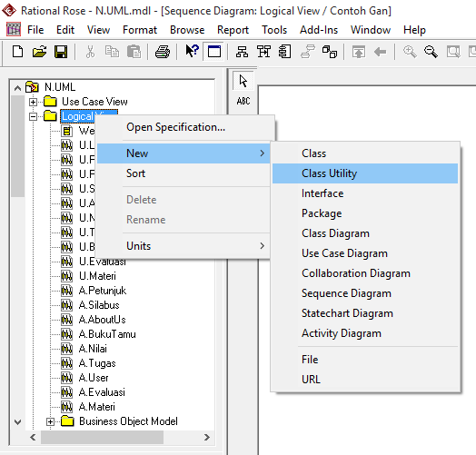The image size is (476, 455).
Task: Select the ABC Text Box tool
Action: pos(243,101)
